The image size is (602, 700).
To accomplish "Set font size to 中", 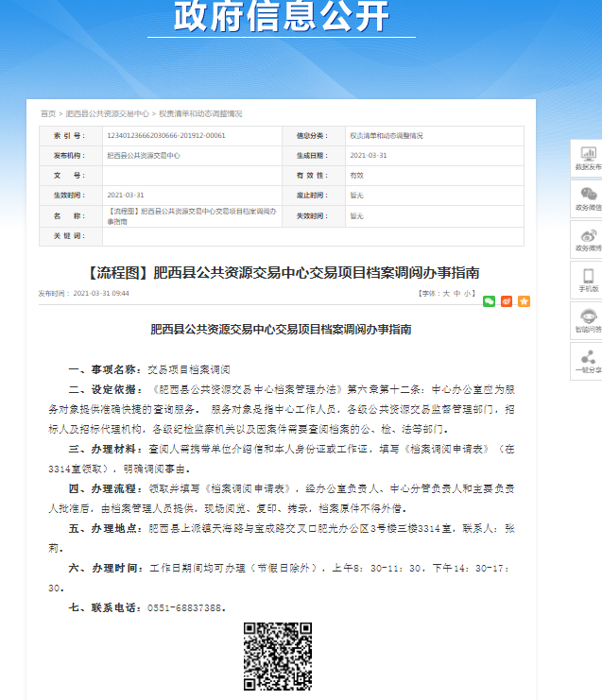I will coord(456,293).
